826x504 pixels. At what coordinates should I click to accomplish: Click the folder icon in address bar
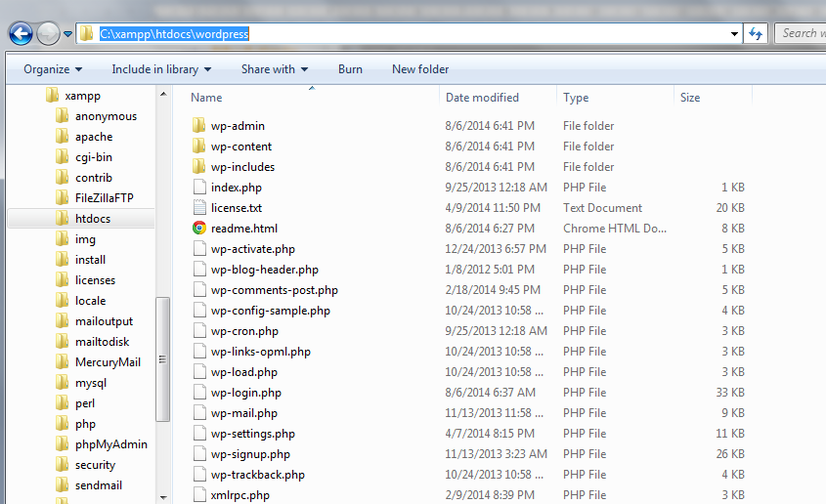click(86, 33)
